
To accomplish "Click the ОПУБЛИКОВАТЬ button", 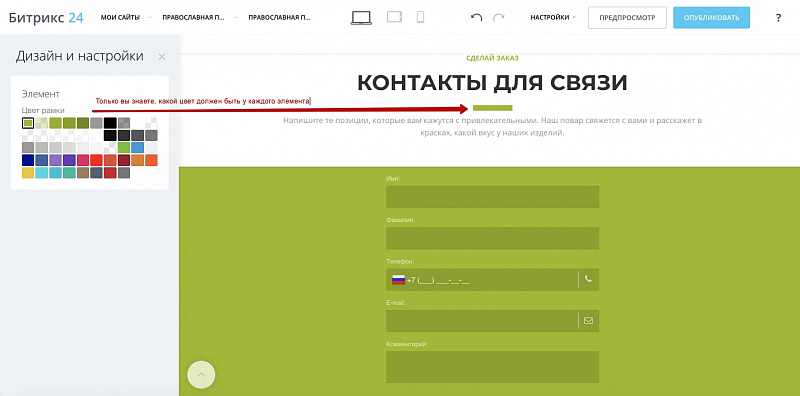I will (711, 17).
